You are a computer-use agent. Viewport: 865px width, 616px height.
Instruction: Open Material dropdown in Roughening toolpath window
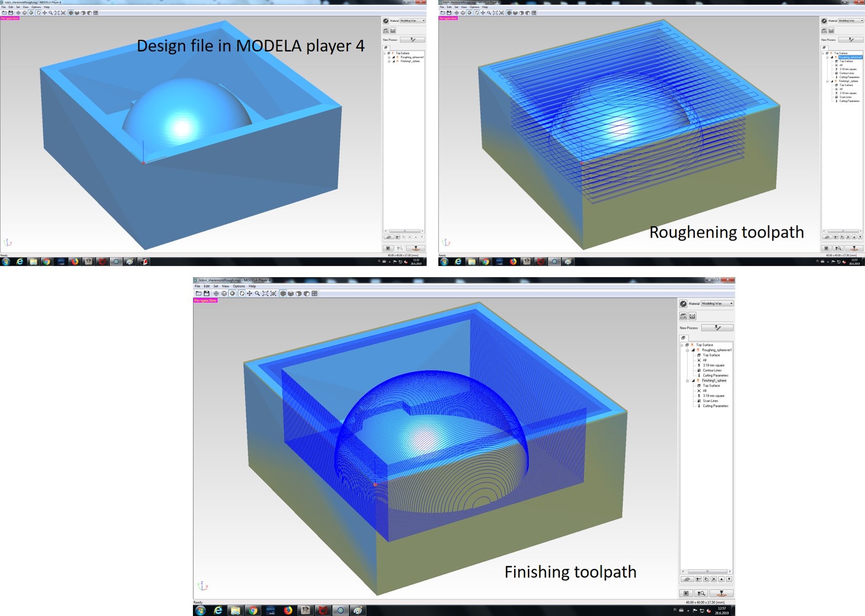(x=851, y=21)
